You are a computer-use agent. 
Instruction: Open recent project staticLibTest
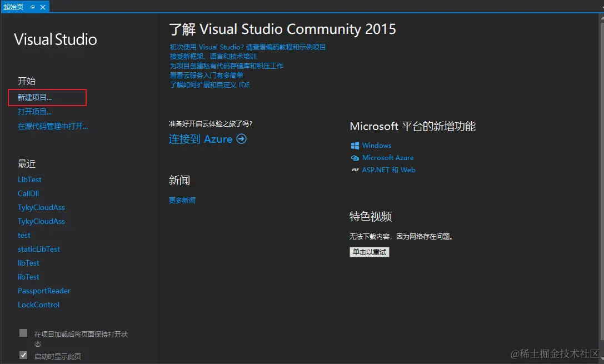pyautogui.click(x=39, y=249)
